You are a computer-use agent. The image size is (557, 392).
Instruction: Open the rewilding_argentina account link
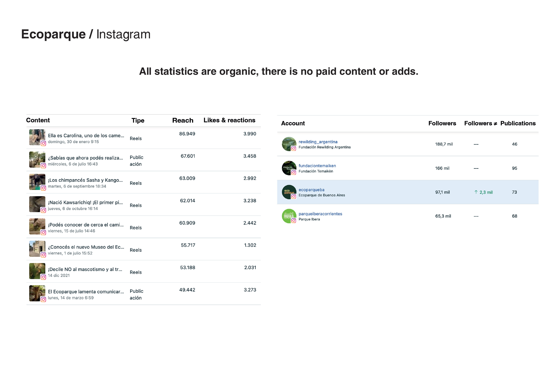(x=318, y=142)
